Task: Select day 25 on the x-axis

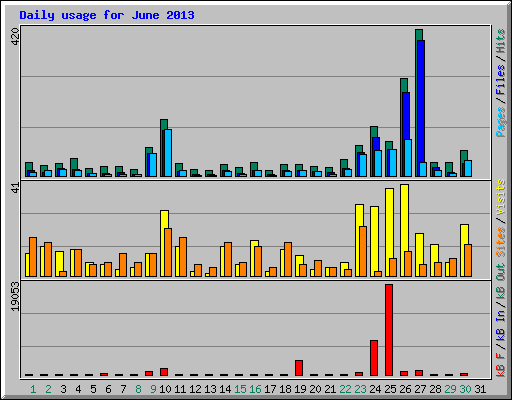Action: click(x=390, y=389)
